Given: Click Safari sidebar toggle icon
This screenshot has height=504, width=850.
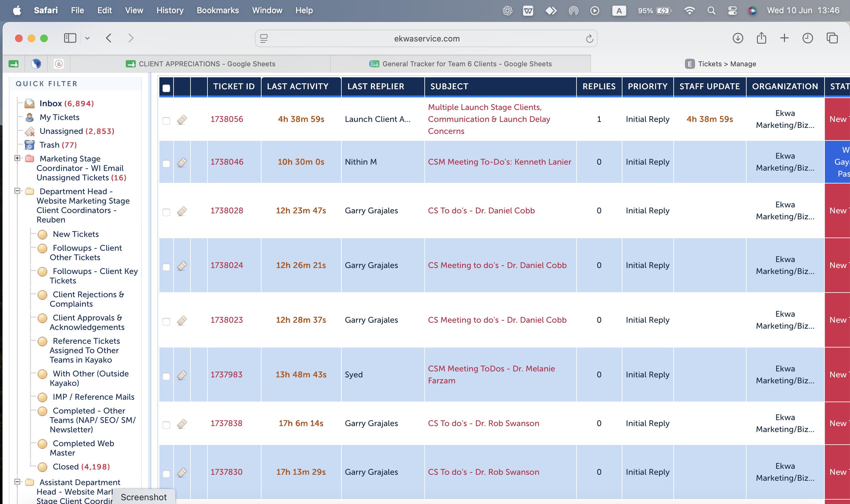Looking at the screenshot, I should pos(70,38).
